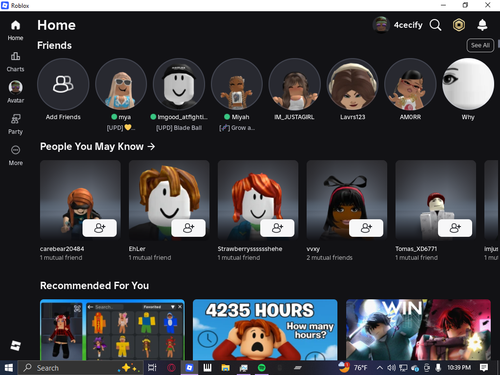The image size is (500, 375).
Task: Open friend mya's avatar
Action: (121, 84)
